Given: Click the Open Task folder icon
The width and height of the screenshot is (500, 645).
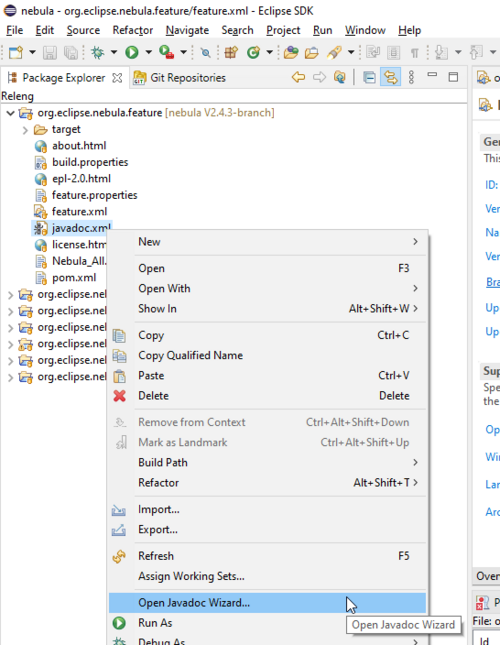Looking at the screenshot, I should coord(312,53).
